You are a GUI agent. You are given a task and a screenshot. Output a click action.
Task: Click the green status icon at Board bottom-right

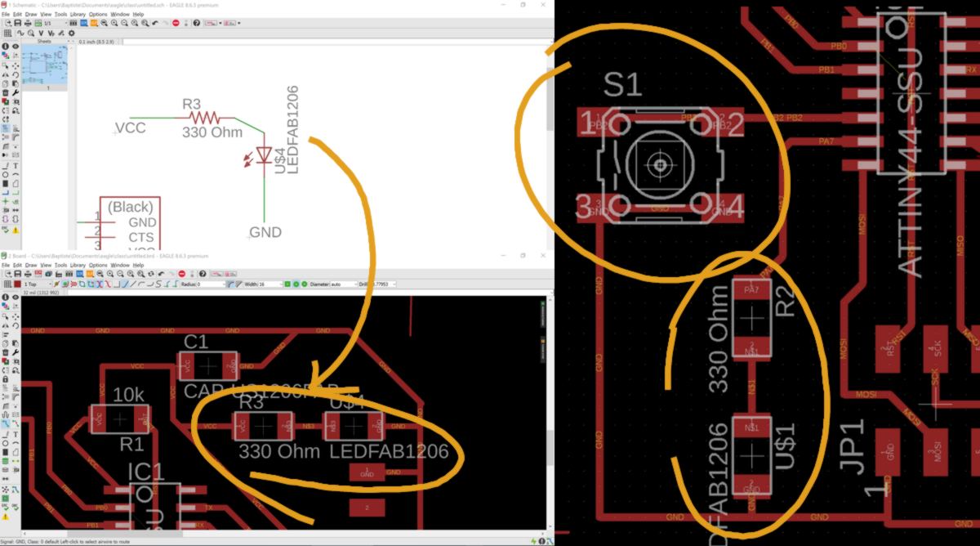(532, 540)
